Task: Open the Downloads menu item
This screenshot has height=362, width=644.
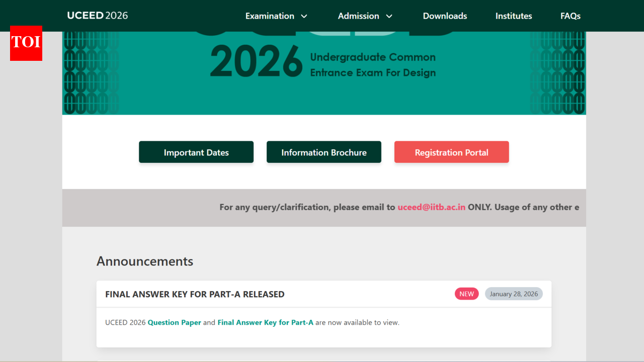Action: point(445,16)
